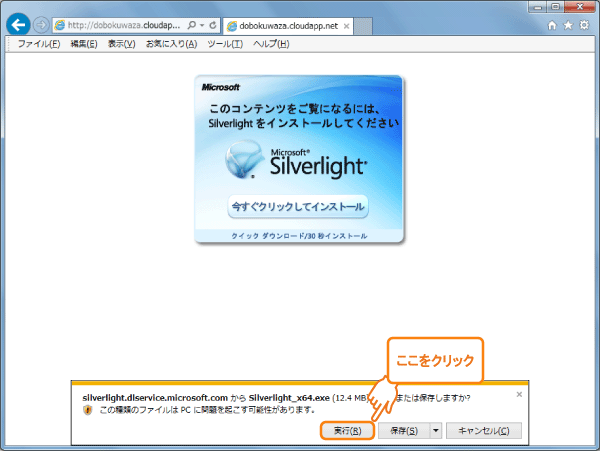Open the ツール(T) menu
Viewport: 600px width, 451px height.
pos(225,44)
